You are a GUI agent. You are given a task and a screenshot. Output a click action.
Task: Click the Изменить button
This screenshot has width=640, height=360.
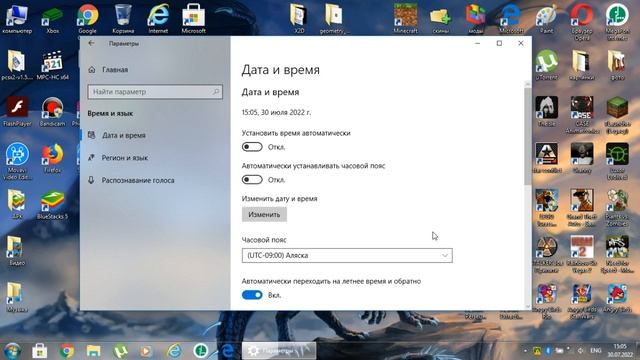264,214
